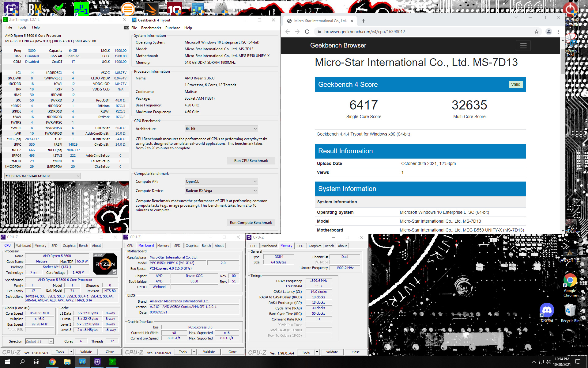Open the Socket #1 Selection dropdown
This screenshot has height=368, width=588.
click(39, 341)
